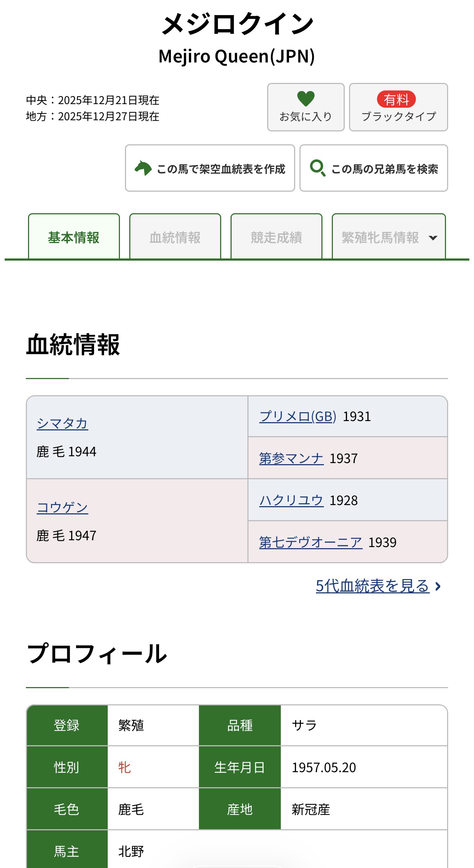Tap the red 有料 badge
This screenshot has width=474, height=868.
click(396, 99)
